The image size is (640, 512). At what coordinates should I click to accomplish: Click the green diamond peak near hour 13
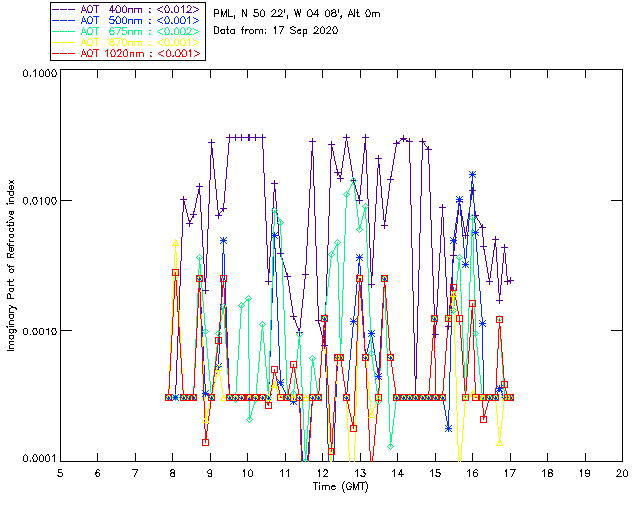353,180
